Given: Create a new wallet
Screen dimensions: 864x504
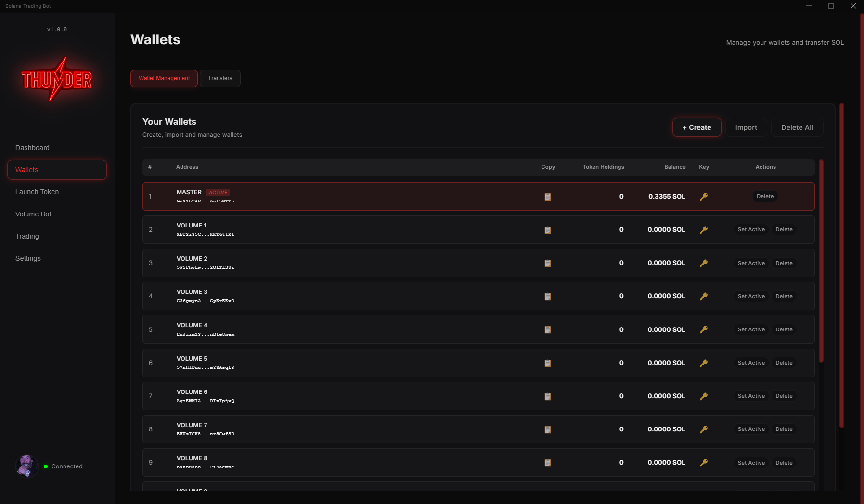Looking at the screenshot, I should tap(696, 127).
